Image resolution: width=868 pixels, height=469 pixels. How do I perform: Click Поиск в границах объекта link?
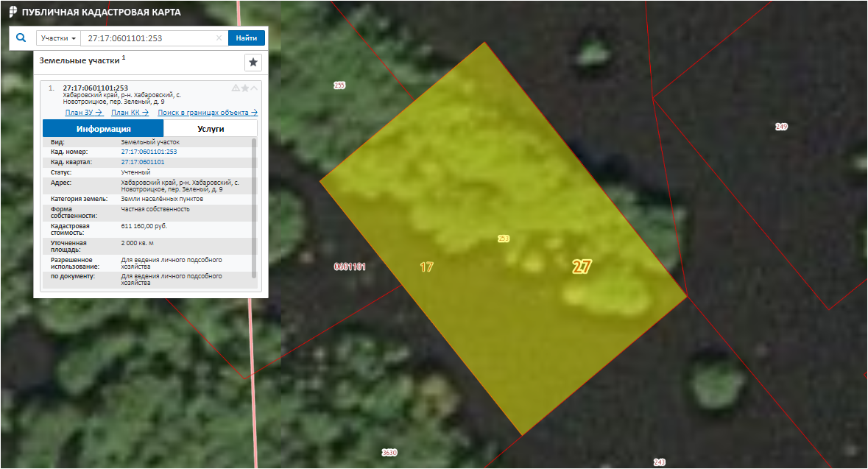tap(207, 113)
